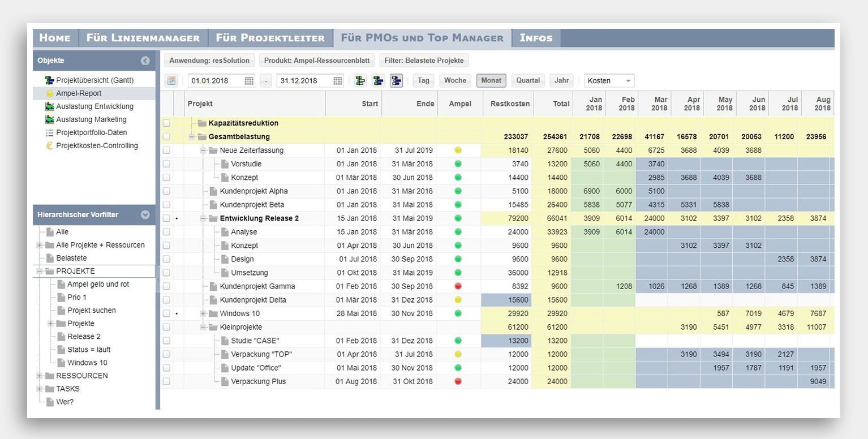Click the first green hierarchy-level icon in toolbar

pyautogui.click(x=360, y=81)
